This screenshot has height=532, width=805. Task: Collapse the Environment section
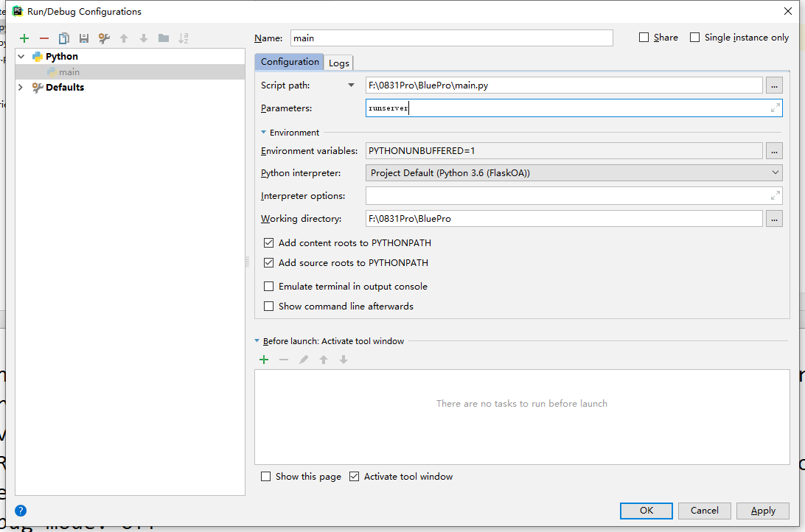tap(263, 133)
